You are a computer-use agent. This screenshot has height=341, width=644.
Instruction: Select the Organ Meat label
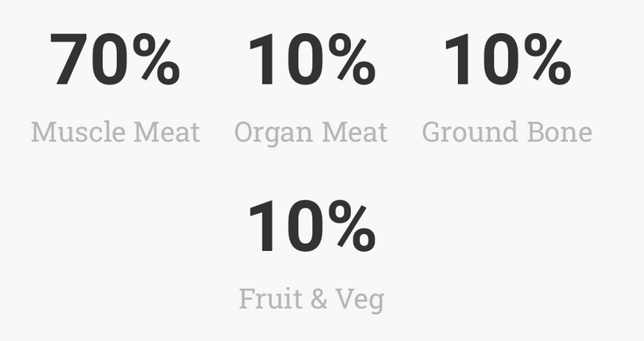(x=311, y=133)
